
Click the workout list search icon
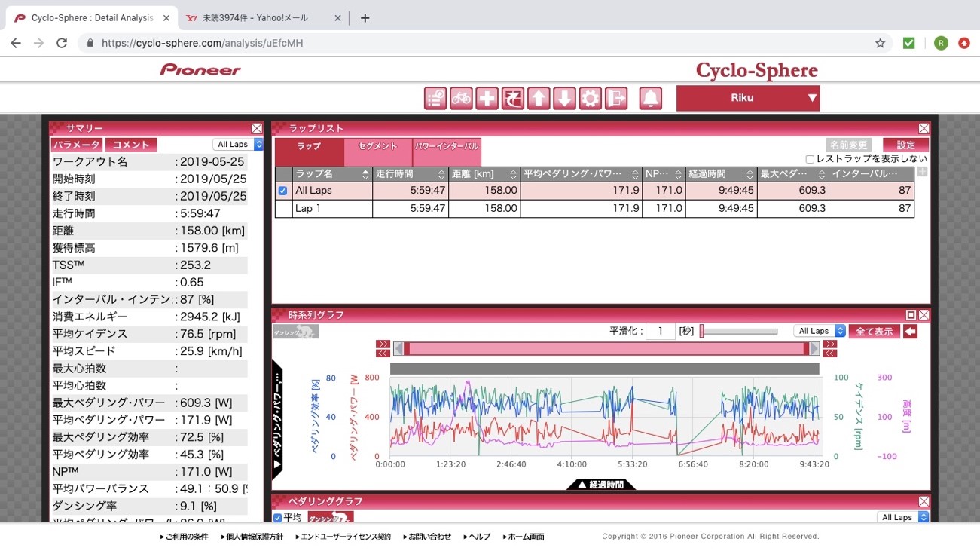(435, 98)
